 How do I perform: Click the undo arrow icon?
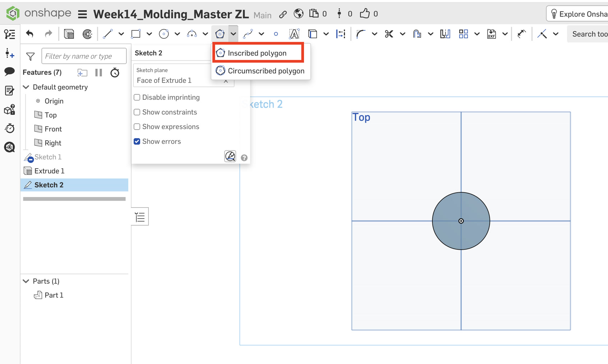click(30, 34)
